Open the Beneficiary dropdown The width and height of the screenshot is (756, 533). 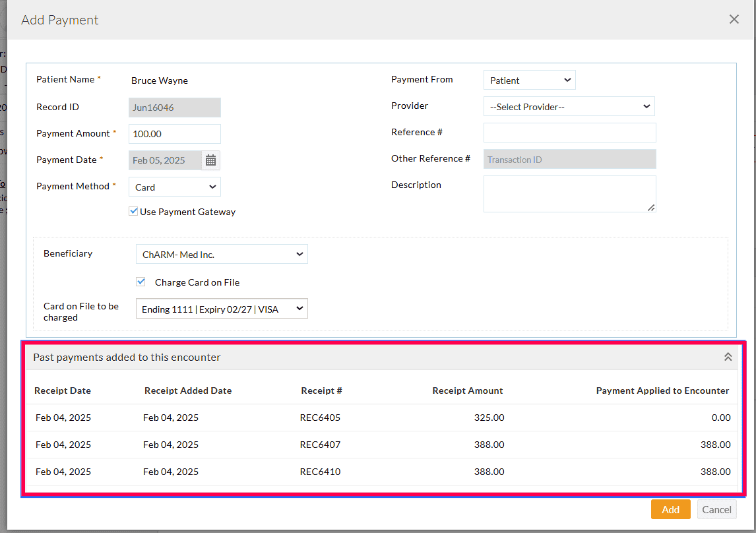pyautogui.click(x=221, y=254)
